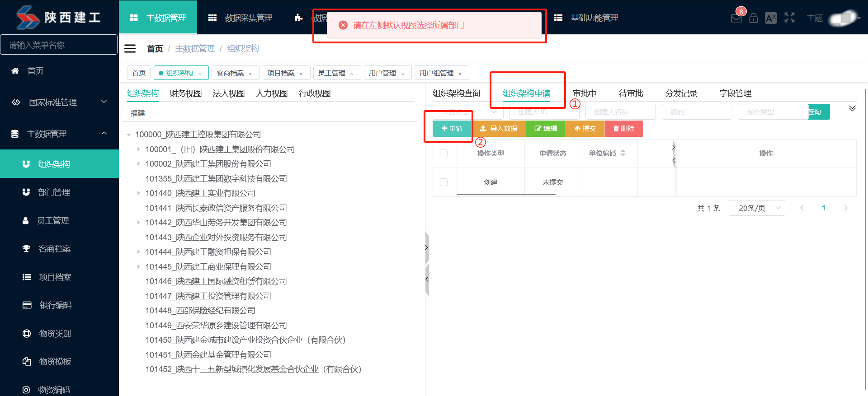The image size is (868, 396).
Task: Click the green 申请 button
Action: (452, 129)
